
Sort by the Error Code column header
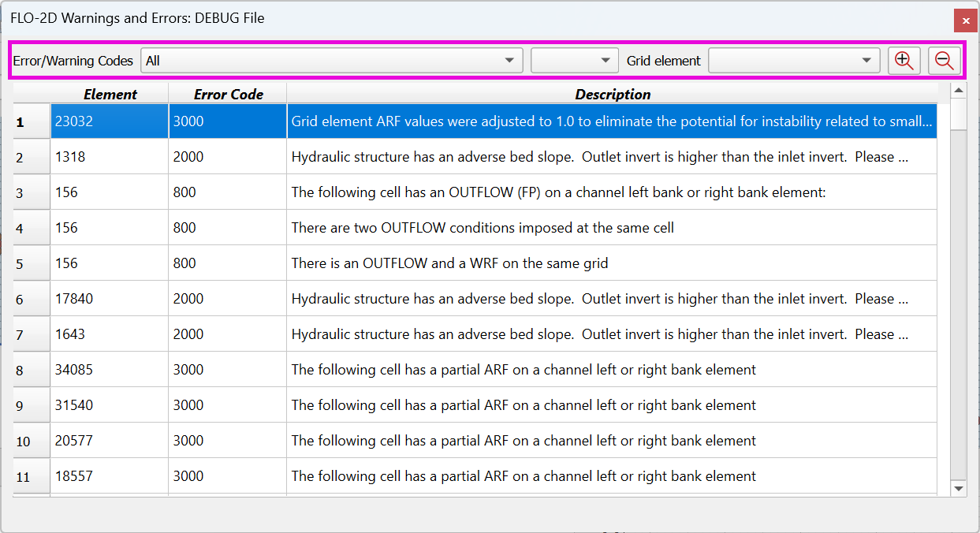tap(228, 94)
